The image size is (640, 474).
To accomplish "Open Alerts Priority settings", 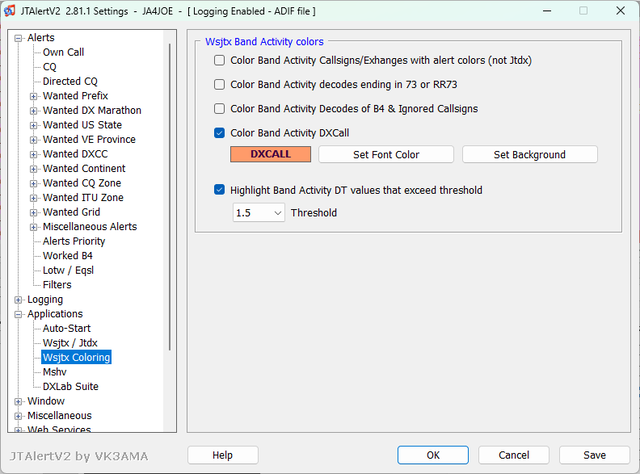I will click(74, 241).
